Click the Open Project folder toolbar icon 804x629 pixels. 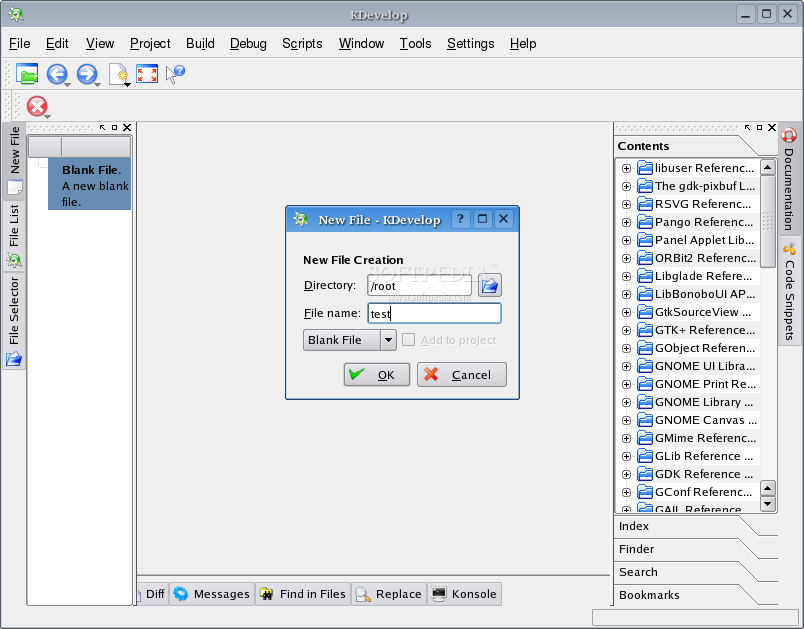27,74
